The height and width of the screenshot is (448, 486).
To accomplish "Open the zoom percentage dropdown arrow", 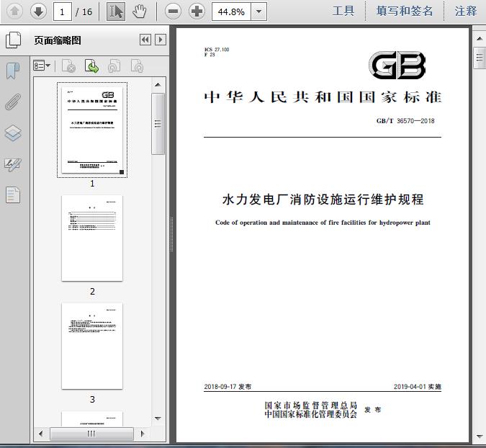I will coord(258,12).
